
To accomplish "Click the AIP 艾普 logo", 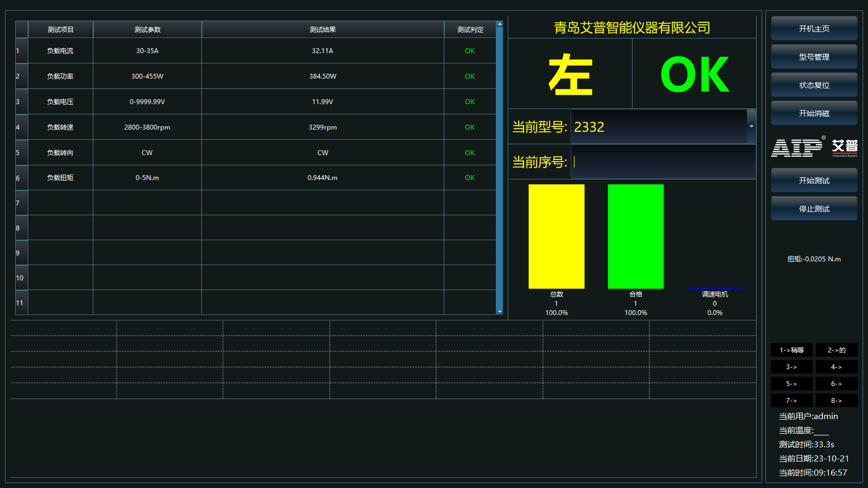I will (814, 147).
